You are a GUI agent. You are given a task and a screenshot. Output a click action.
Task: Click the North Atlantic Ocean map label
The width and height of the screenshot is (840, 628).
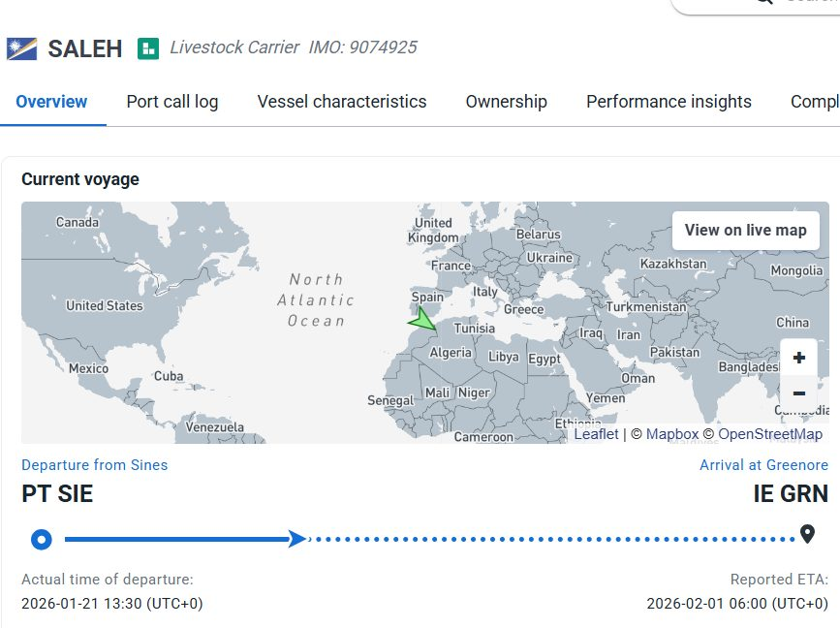point(316,300)
